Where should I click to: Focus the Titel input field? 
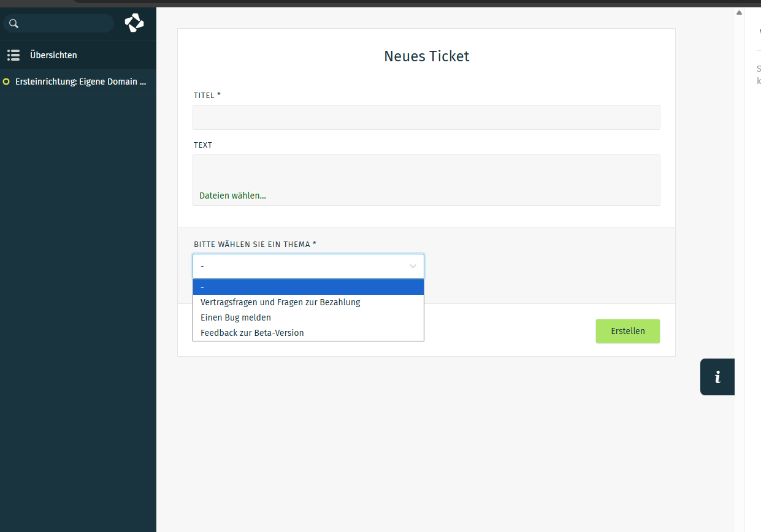click(426, 117)
